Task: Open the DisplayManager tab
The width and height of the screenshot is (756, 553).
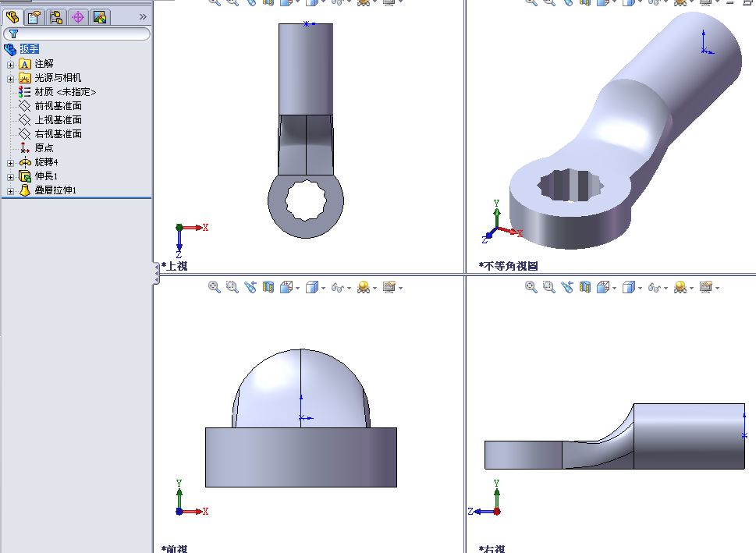Action: coord(100,17)
